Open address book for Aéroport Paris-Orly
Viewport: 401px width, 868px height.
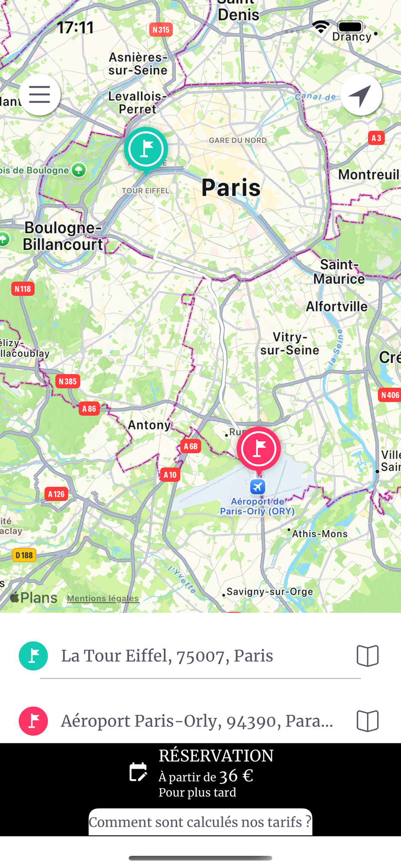(368, 721)
